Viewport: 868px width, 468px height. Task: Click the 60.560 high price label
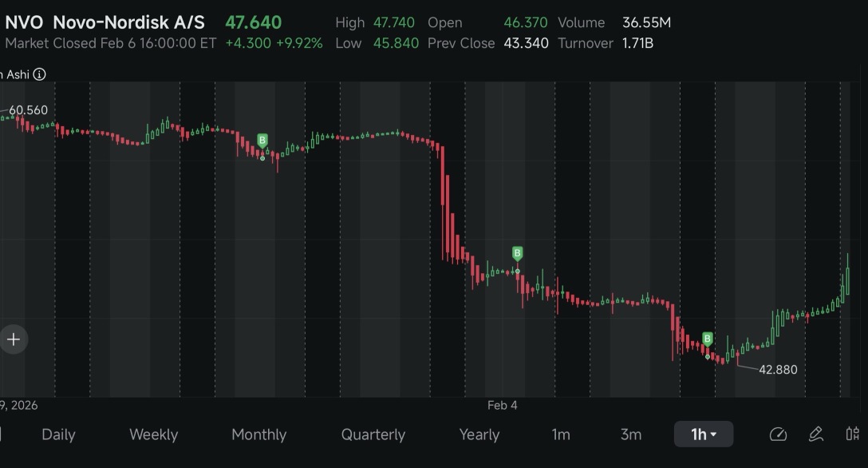click(x=28, y=110)
